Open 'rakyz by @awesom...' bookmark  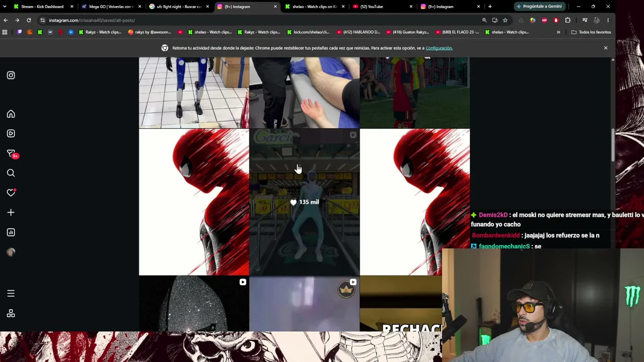pos(149,32)
